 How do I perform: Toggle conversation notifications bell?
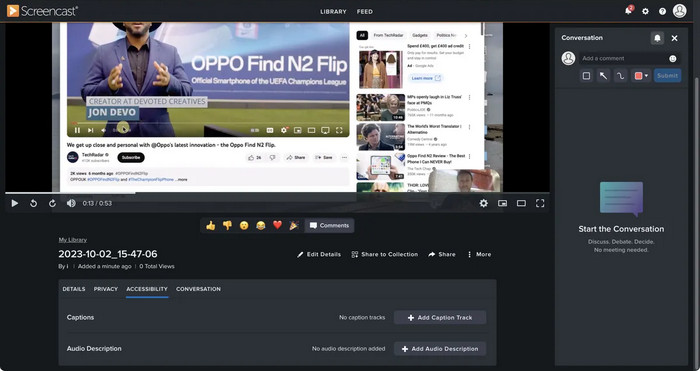coord(657,38)
